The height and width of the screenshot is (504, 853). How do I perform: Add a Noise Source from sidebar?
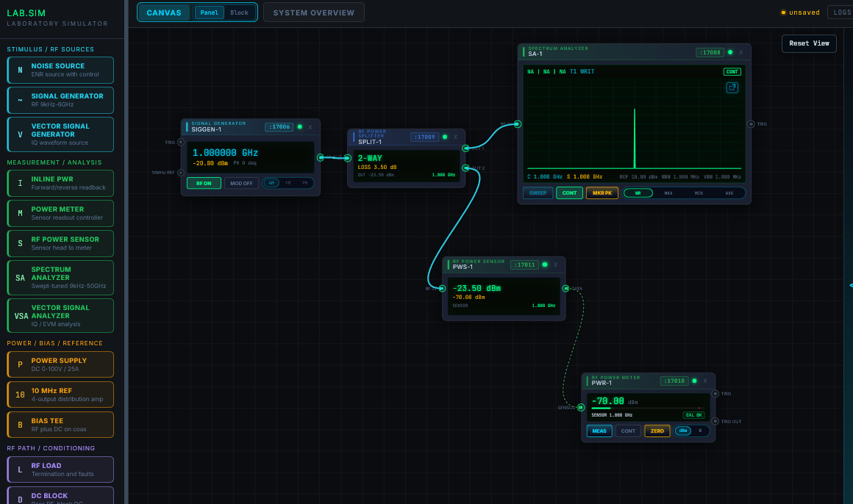60,70
